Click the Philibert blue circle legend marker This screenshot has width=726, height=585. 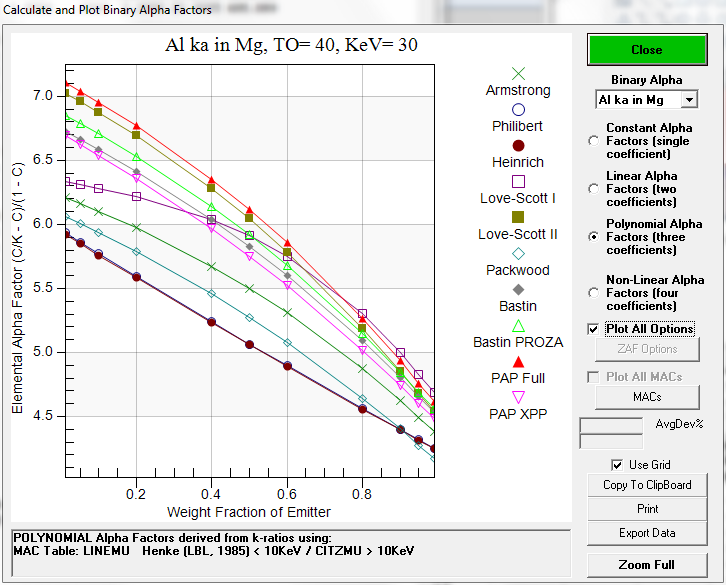518,109
